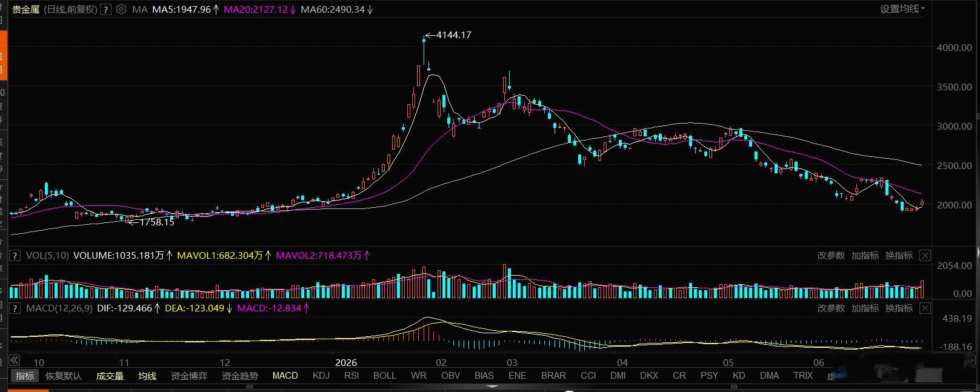The width and height of the screenshot is (980, 392).
Task: Switch to the KDJ indicator tab
Action: (x=321, y=376)
